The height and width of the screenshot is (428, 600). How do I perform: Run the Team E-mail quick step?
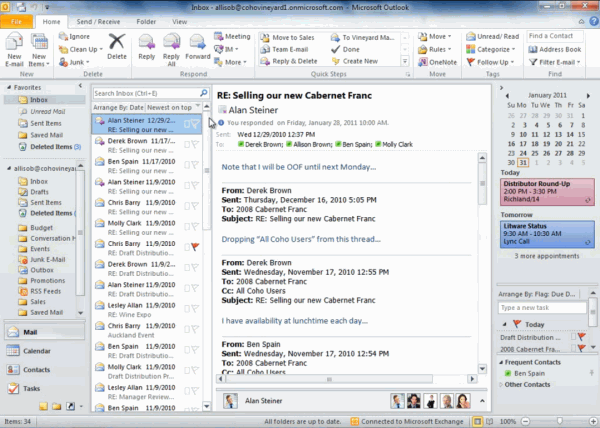[x=284, y=49]
